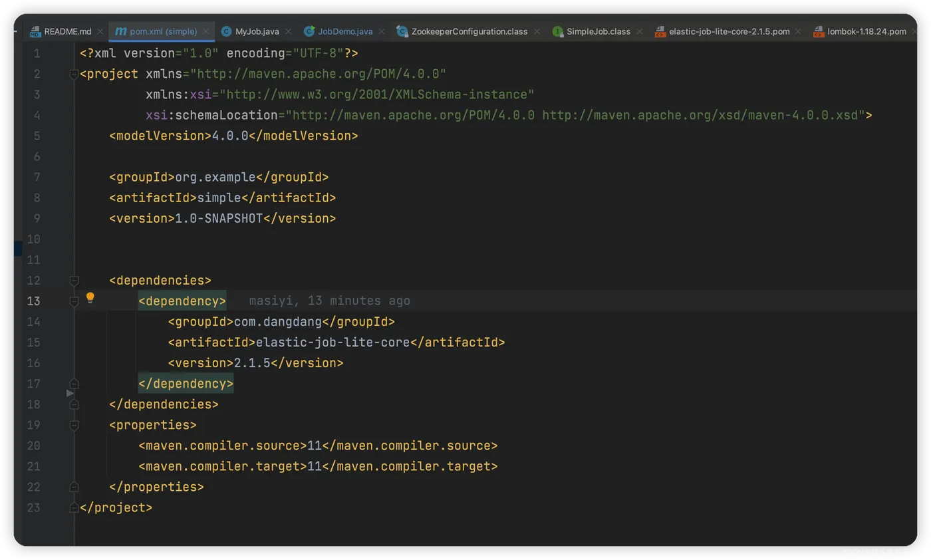
Task: Click the highlighted </dependency> closing tag
Action: coord(186,384)
